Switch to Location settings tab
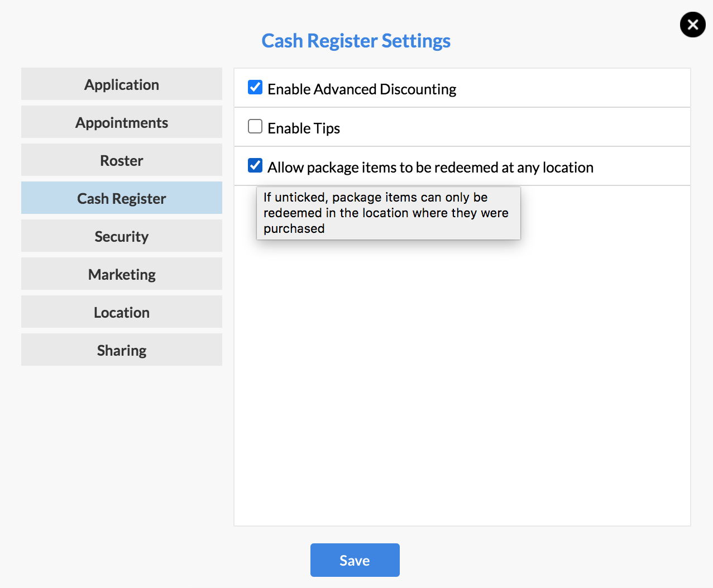The height and width of the screenshot is (588, 713). (x=122, y=312)
